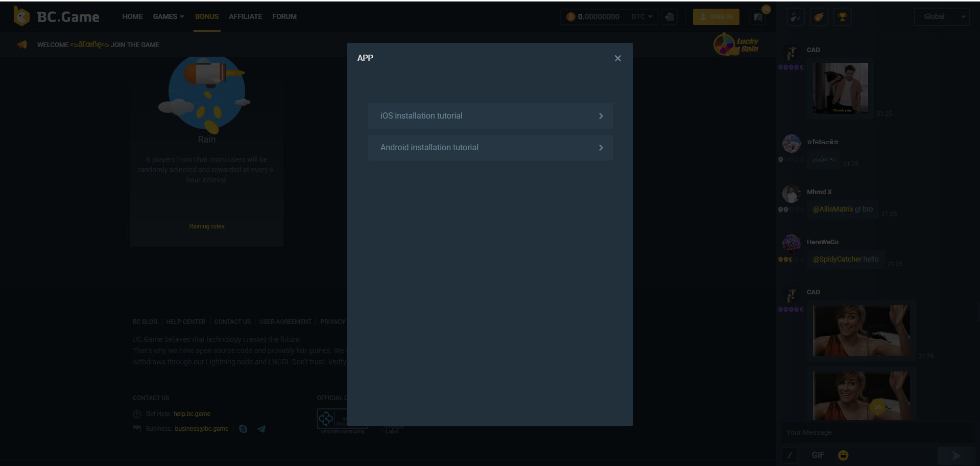The image size is (980, 466).
Task: Open the FORUM page
Action: [x=284, y=16]
